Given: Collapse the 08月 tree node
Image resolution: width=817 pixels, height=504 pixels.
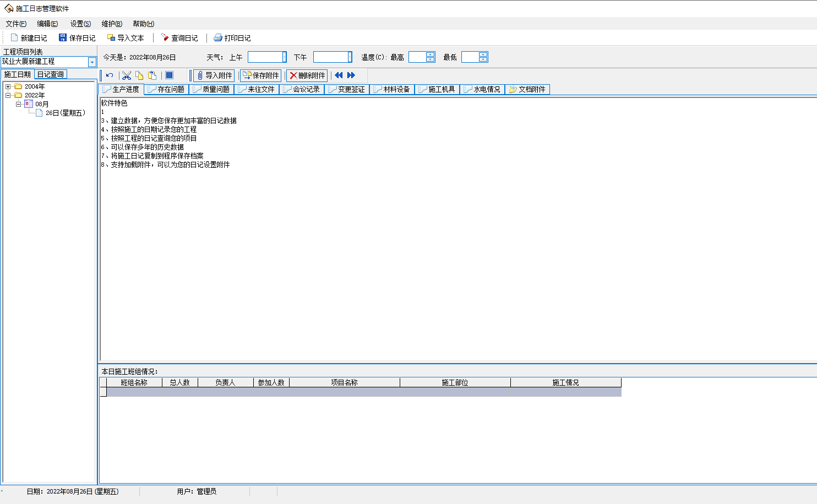Looking at the screenshot, I should click(x=18, y=104).
